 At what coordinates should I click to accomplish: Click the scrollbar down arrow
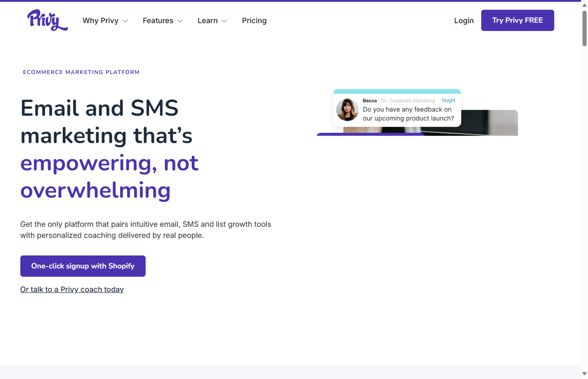[x=584, y=374]
